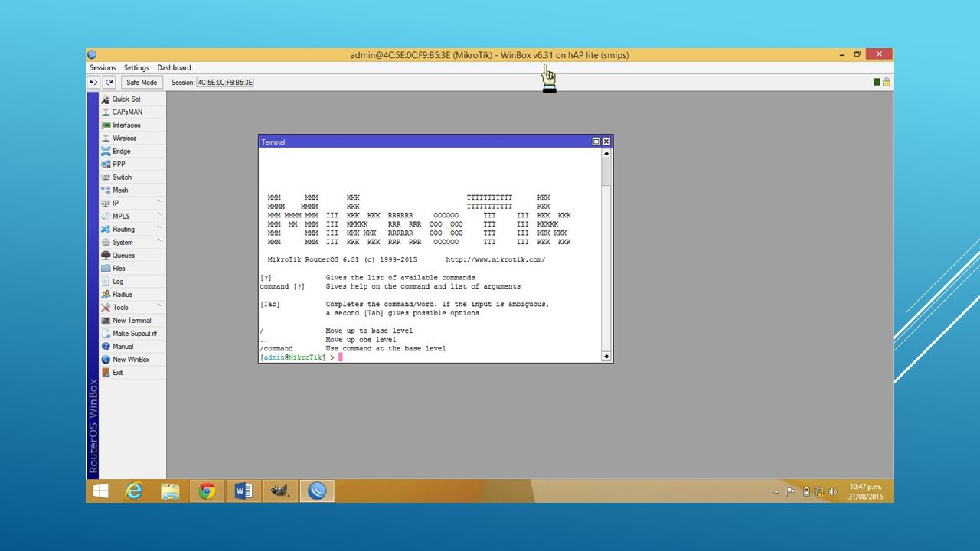Maximize the Terminal window
This screenshot has width=980, height=551.
pos(596,142)
